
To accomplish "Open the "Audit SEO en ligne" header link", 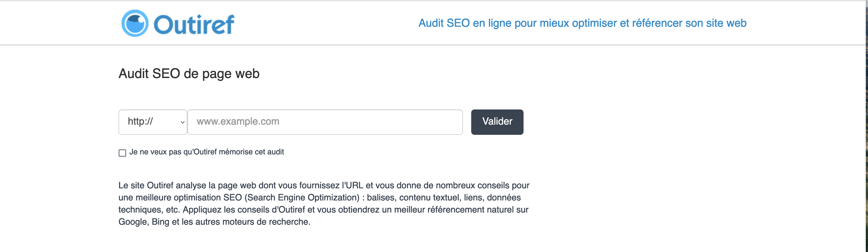I will pos(582,23).
